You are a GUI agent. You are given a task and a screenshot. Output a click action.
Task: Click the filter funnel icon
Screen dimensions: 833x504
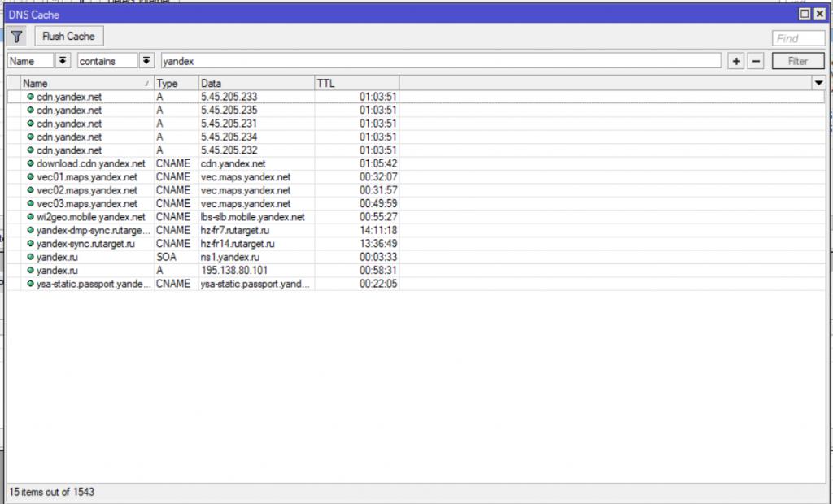click(17, 37)
